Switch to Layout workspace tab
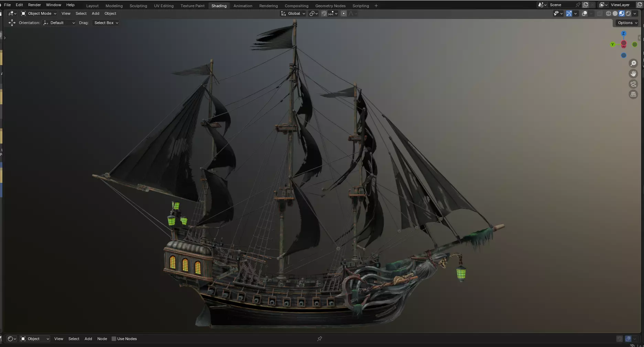 [x=92, y=6]
